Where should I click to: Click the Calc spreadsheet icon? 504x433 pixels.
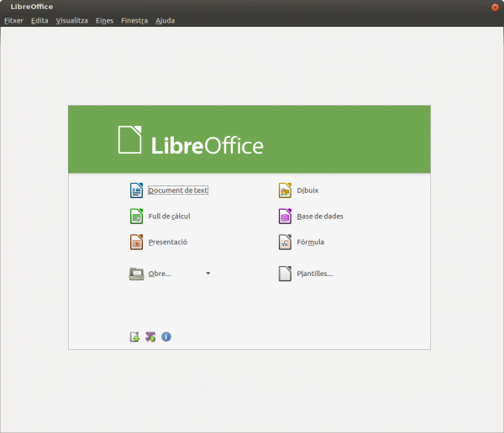pyautogui.click(x=136, y=216)
